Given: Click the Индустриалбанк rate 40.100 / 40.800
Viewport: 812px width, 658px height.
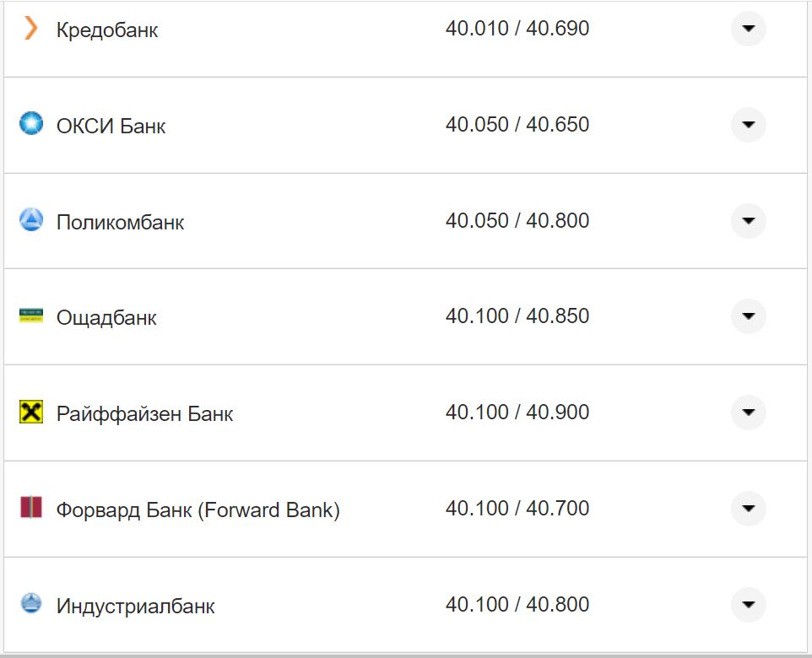Looking at the screenshot, I should tap(517, 605).
